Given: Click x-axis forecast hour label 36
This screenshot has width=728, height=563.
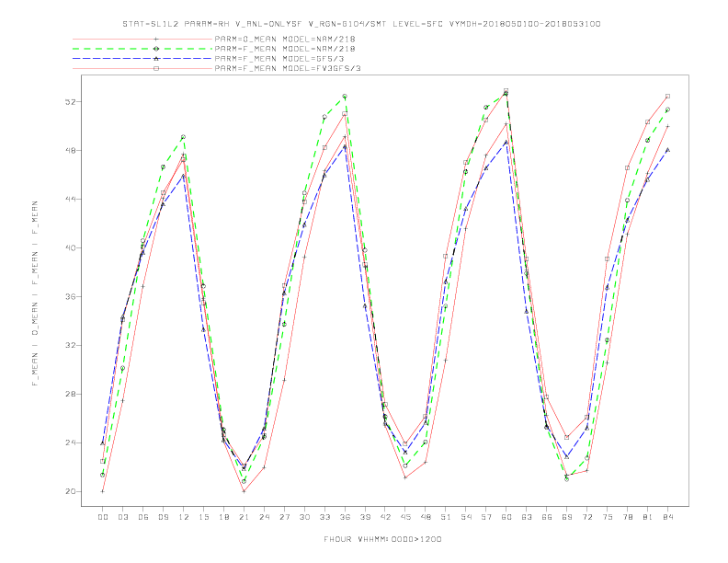Looking at the screenshot, I should tap(345, 517).
